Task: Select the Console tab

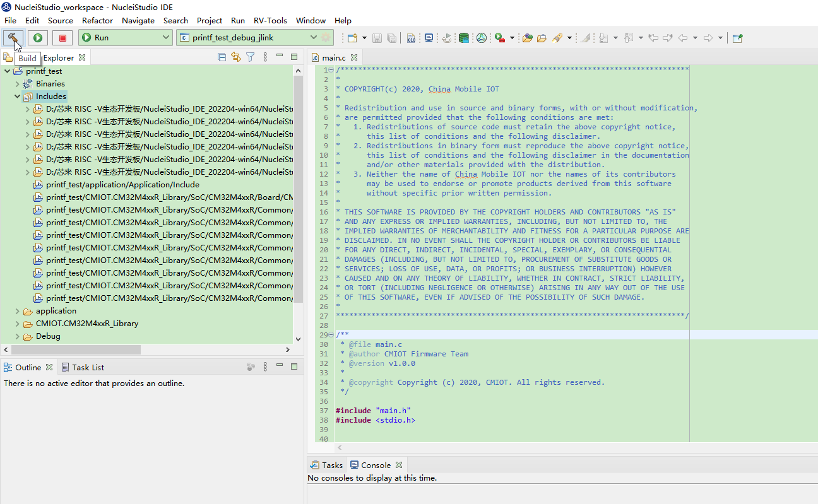Action: [376, 465]
